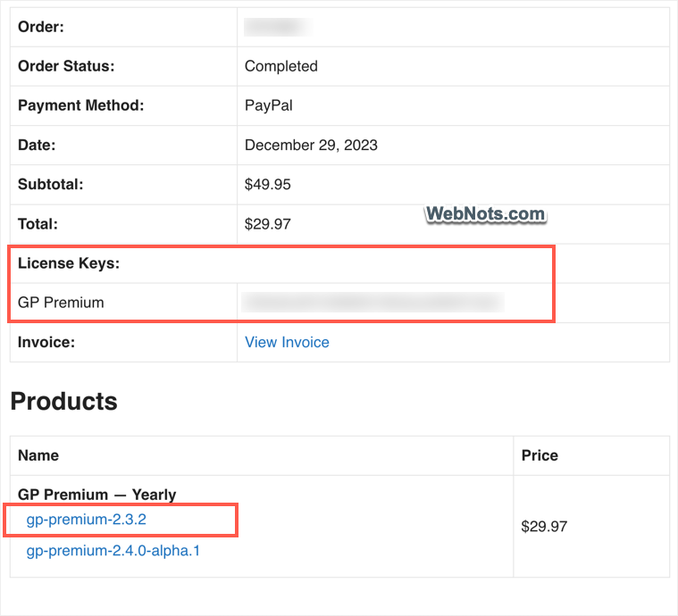The image size is (678, 616).
Task: Click the Products heading
Action: coord(64,401)
